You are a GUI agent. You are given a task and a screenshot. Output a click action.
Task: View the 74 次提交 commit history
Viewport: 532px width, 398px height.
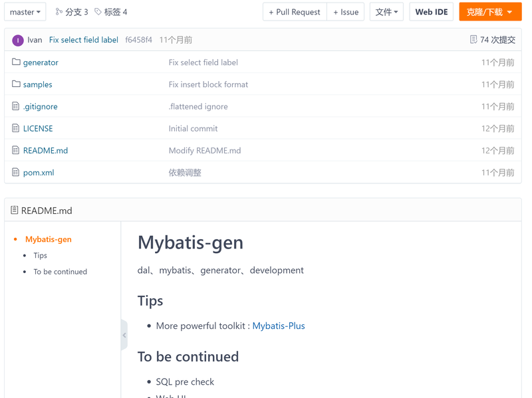click(x=497, y=40)
